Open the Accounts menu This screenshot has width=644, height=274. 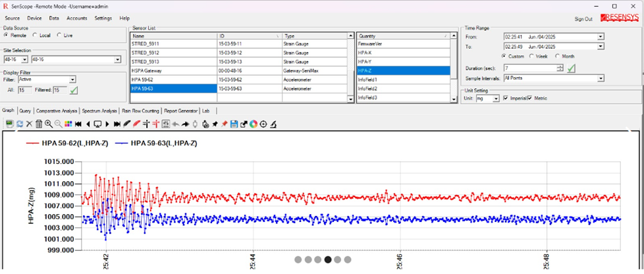pyautogui.click(x=76, y=18)
